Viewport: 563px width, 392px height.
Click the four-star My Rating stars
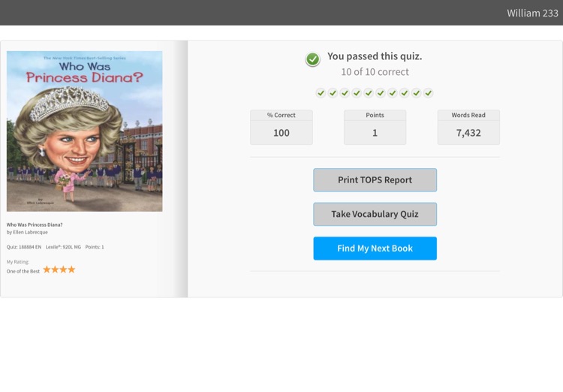[59, 270]
